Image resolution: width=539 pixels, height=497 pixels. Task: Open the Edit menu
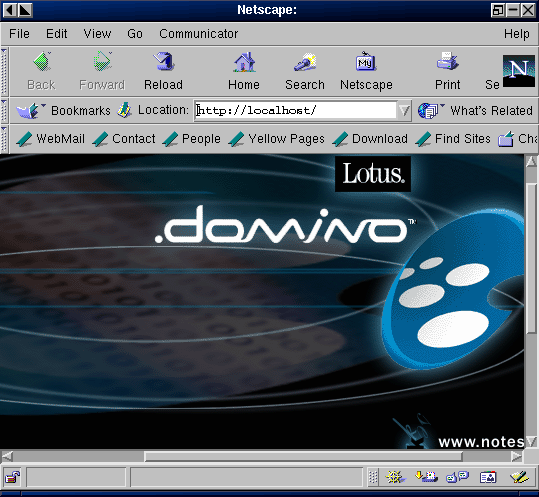(x=57, y=34)
